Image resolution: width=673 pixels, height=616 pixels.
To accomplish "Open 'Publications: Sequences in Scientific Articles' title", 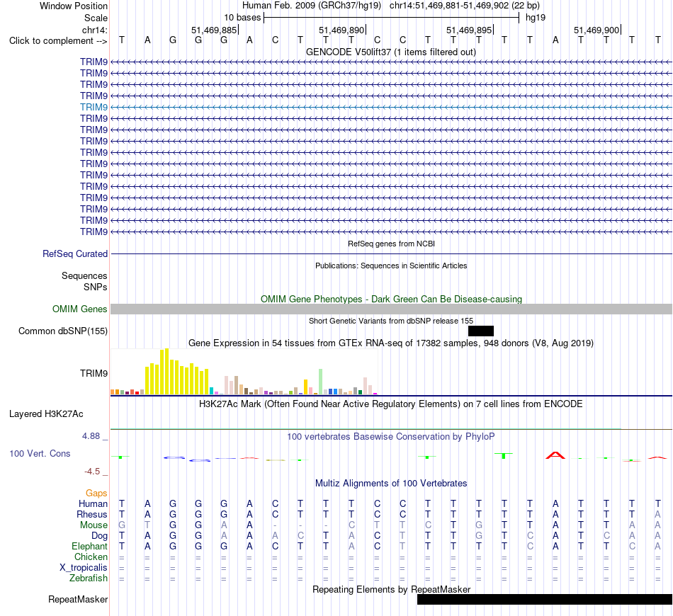I will [x=391, y=266].
